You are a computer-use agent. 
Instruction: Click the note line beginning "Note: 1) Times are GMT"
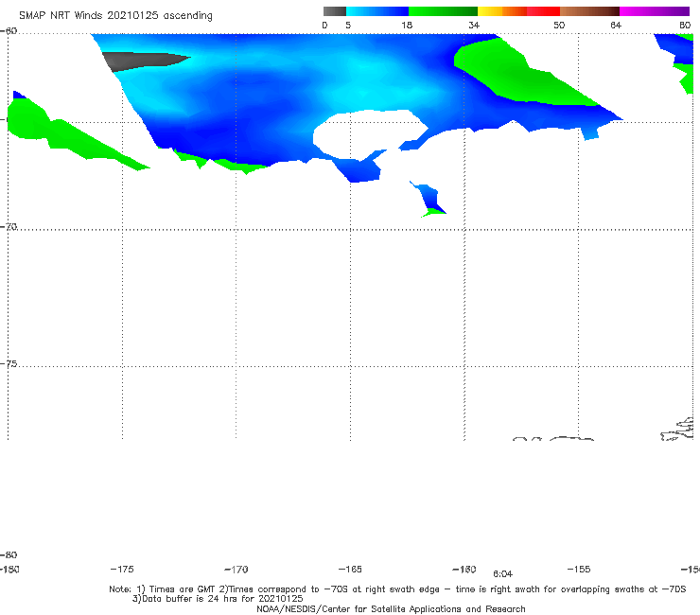397,589
